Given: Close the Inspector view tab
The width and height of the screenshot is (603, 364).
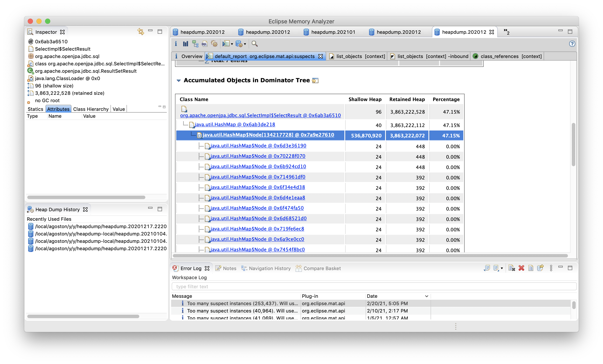Looking at the screenshot, I should pyautogui.click(x=62, y=32).
